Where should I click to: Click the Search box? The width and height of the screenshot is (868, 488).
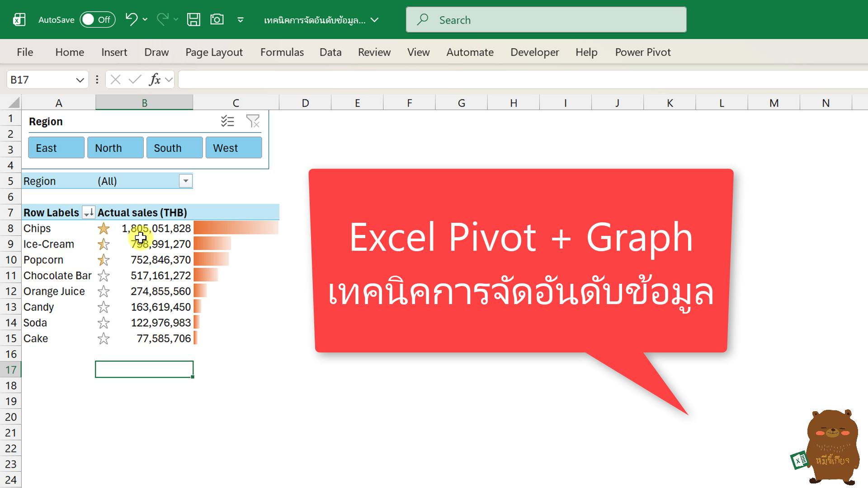coord(546,20)
